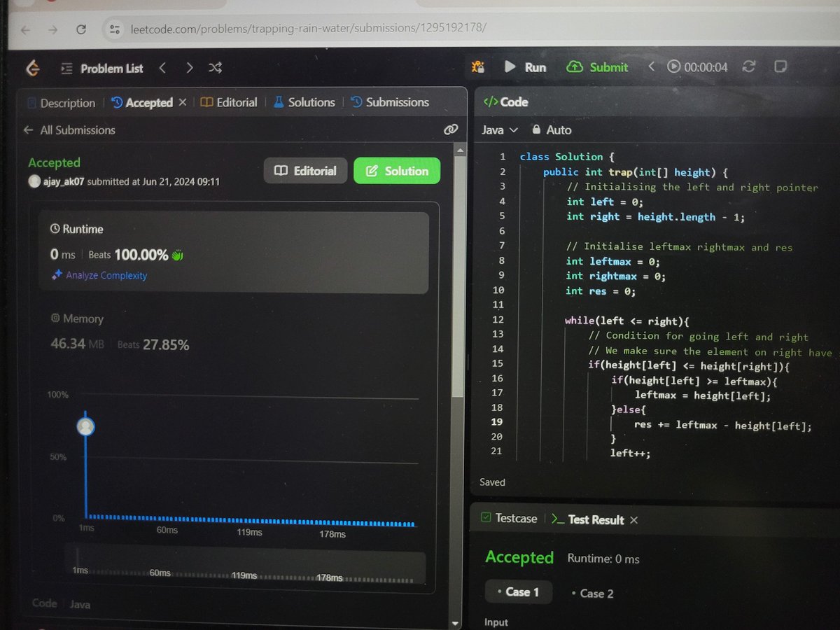This screenshot has height=630, width=840.
Task: Click Analyze Complexity link
Action: click(x=99, y=276)
